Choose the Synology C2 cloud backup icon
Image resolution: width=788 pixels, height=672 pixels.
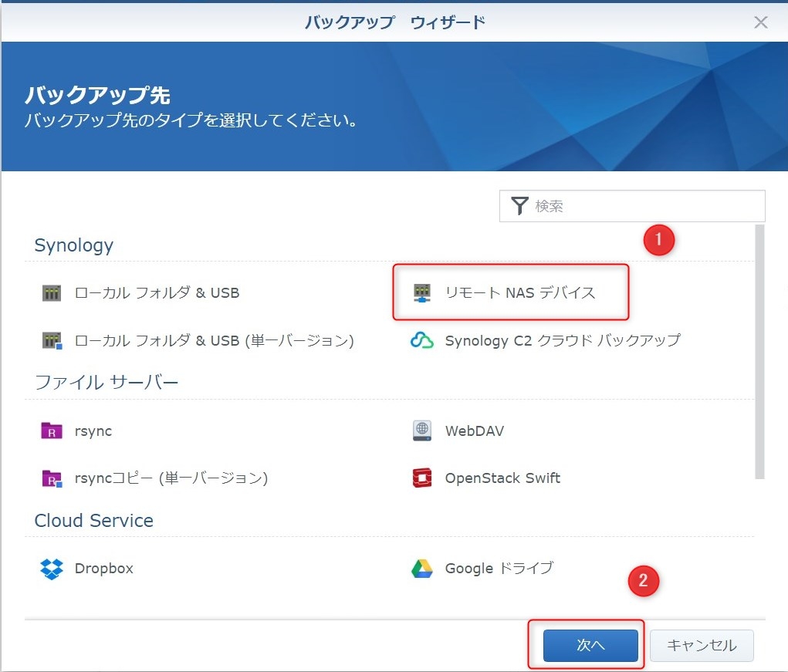pyautogui.click(x=421, y=340)
